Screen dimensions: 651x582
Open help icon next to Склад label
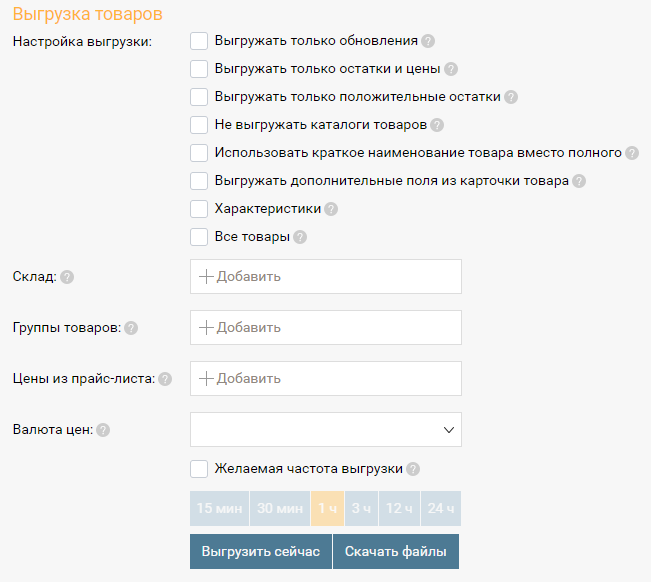[x=67, y=277]
